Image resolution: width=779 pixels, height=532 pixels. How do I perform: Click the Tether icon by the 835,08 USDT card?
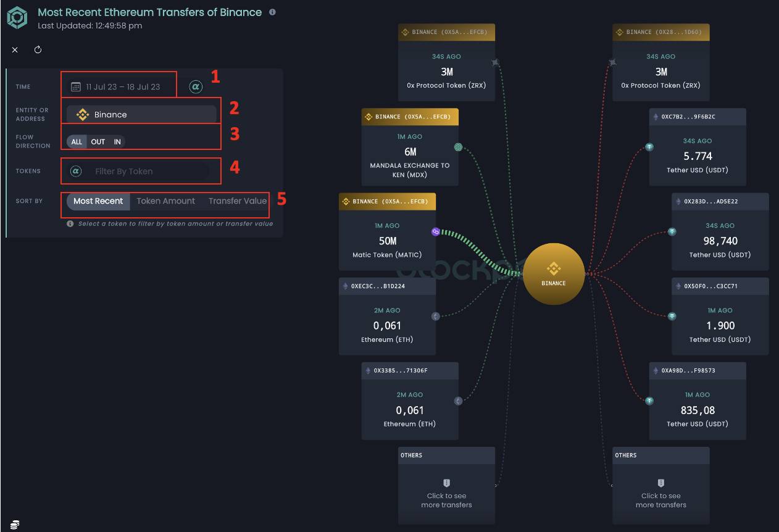pos(649,401)
